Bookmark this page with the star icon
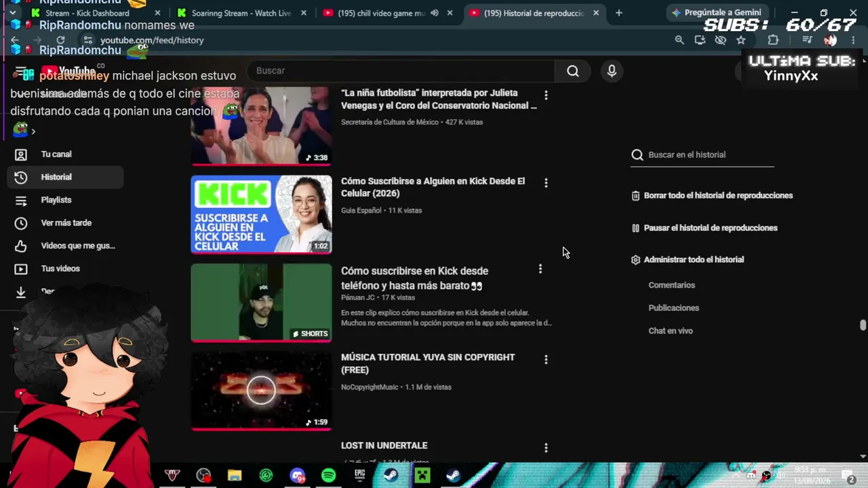This screenshot has width=868, height=488. [741, 40]
